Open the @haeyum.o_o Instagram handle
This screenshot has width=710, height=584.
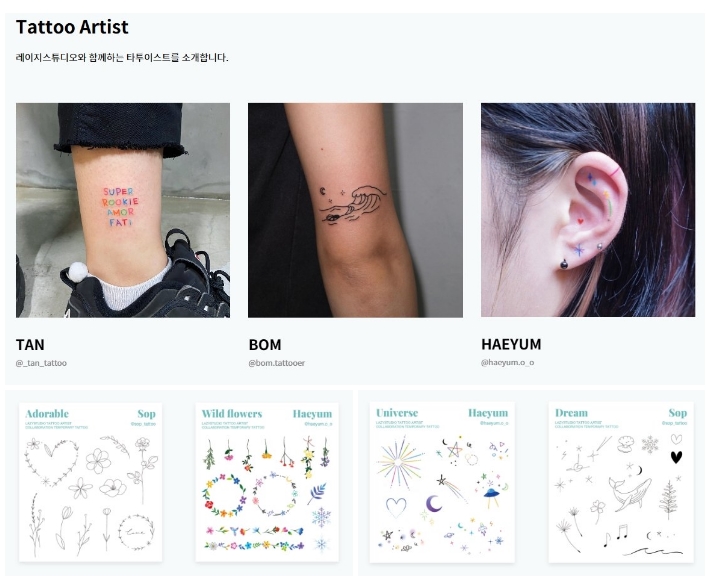(x=508, y=363)
